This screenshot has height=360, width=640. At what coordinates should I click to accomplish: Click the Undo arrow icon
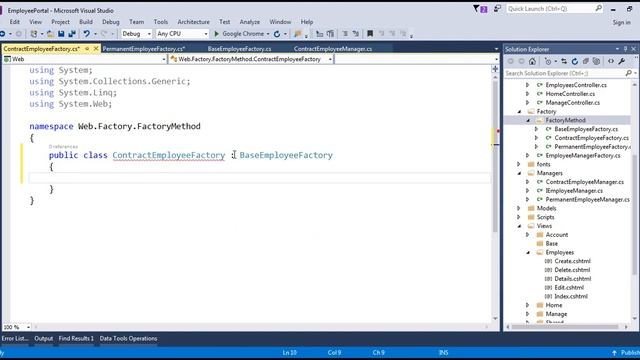[x=87, y=34]
